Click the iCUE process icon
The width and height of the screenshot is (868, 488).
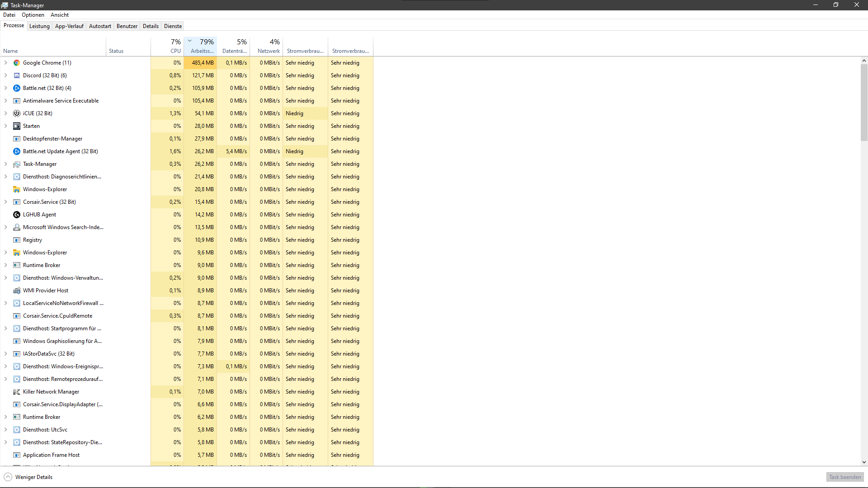[17, 113]
